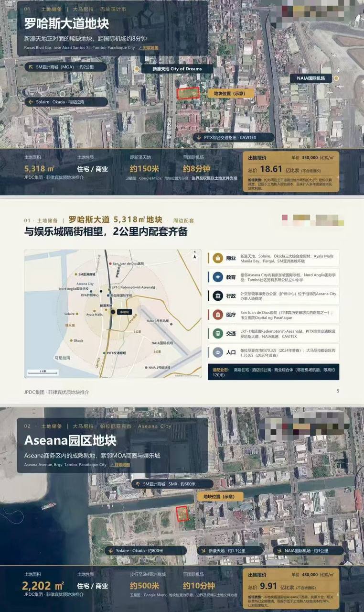Click the 单价 450,000 比索/㎡ text
This screenshot has width=364, height=612.
313,575
